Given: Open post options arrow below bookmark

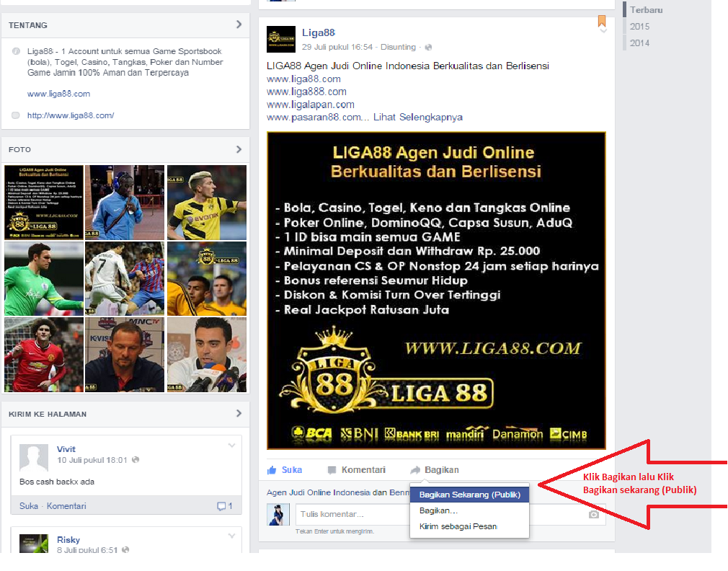Looking at the screenshot, I should (603, 31).
